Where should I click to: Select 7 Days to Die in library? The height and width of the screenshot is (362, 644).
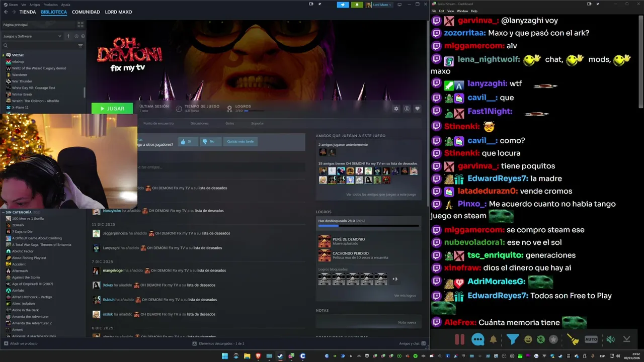click(22, 232)
